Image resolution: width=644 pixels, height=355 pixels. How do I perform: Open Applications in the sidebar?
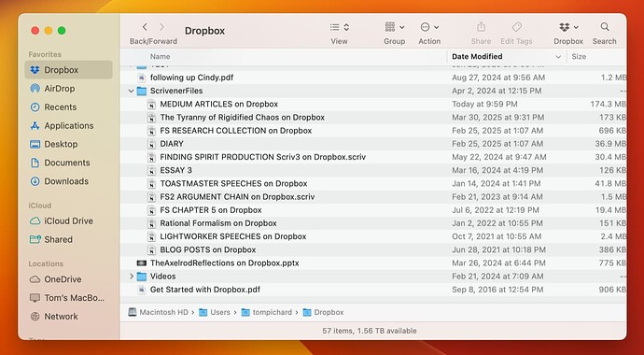[x=68, y=125]
